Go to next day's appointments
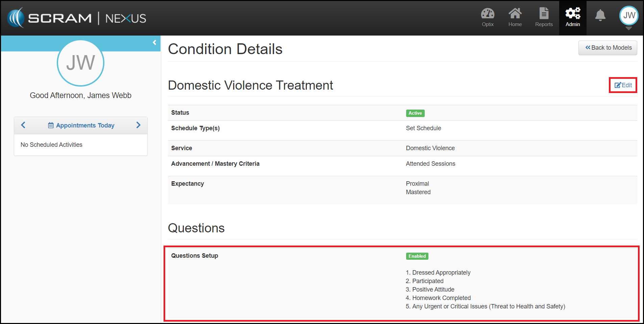 pos(138,125)
